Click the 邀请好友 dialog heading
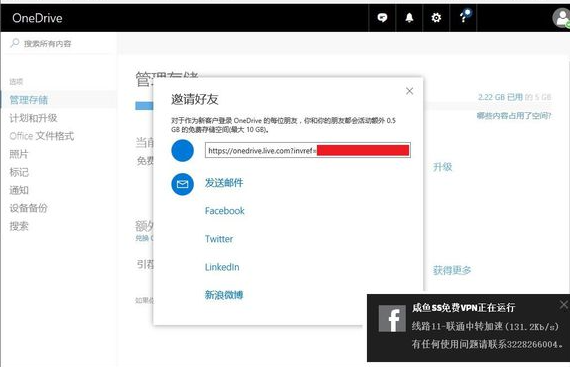This screenshot has height=367, width=570. (x=195, y=99)
